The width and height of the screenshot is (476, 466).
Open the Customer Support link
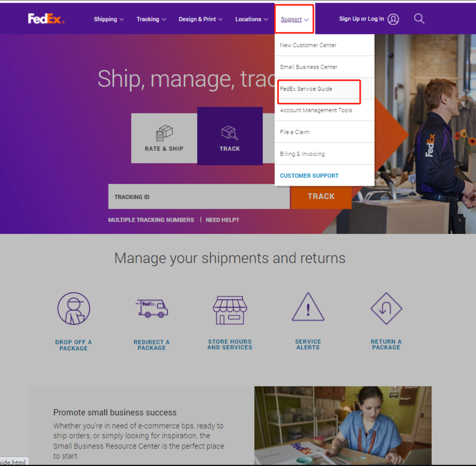pos(309,176)
